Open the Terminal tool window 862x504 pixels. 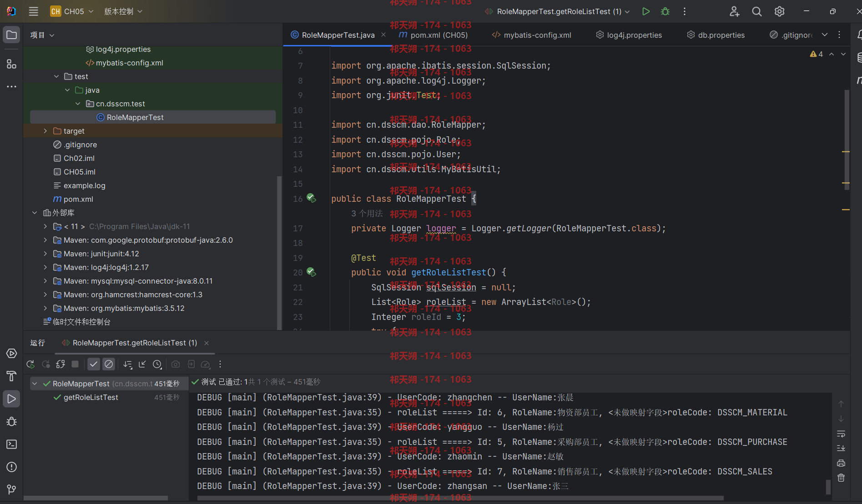tap(12, 444)
